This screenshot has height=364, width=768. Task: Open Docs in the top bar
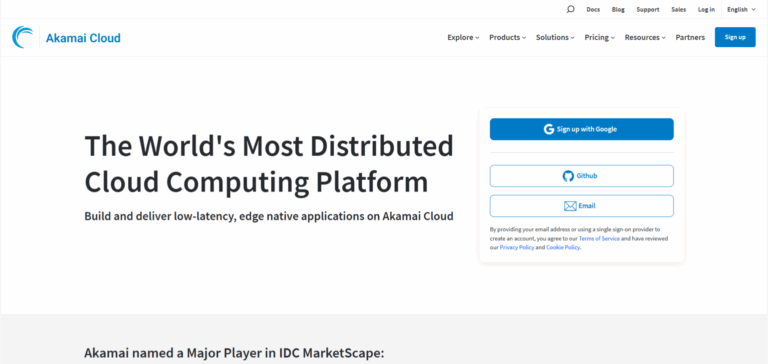pyautogui.click(x=593, y=9)
